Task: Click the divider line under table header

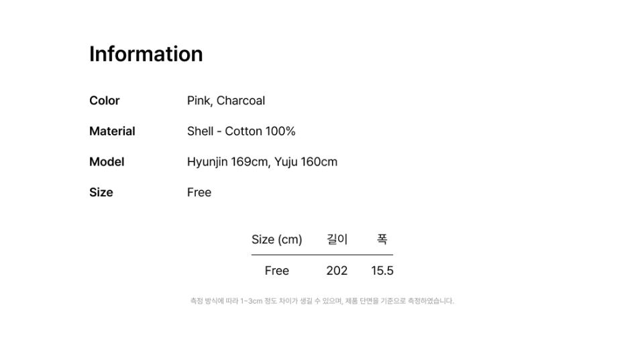Action: click(x=322, y=255)
